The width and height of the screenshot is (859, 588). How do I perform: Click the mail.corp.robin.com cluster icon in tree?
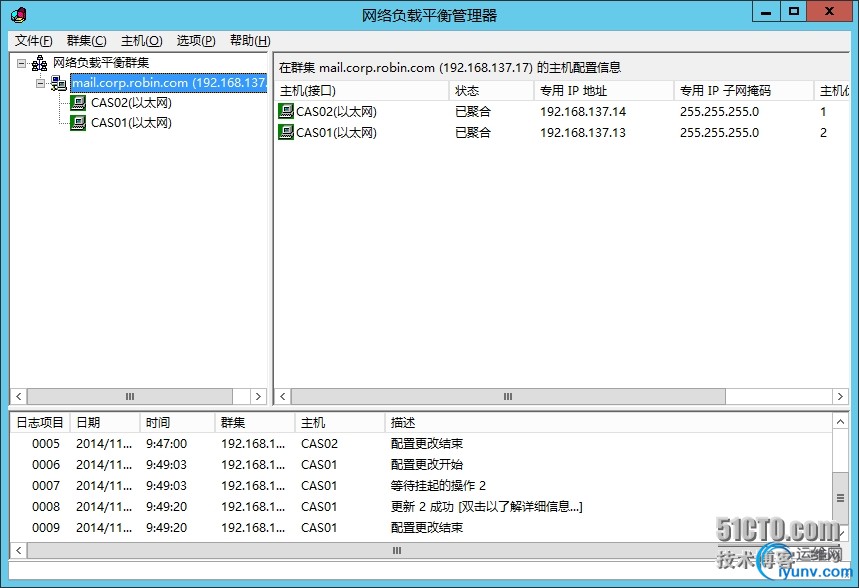tap(59, 83)
